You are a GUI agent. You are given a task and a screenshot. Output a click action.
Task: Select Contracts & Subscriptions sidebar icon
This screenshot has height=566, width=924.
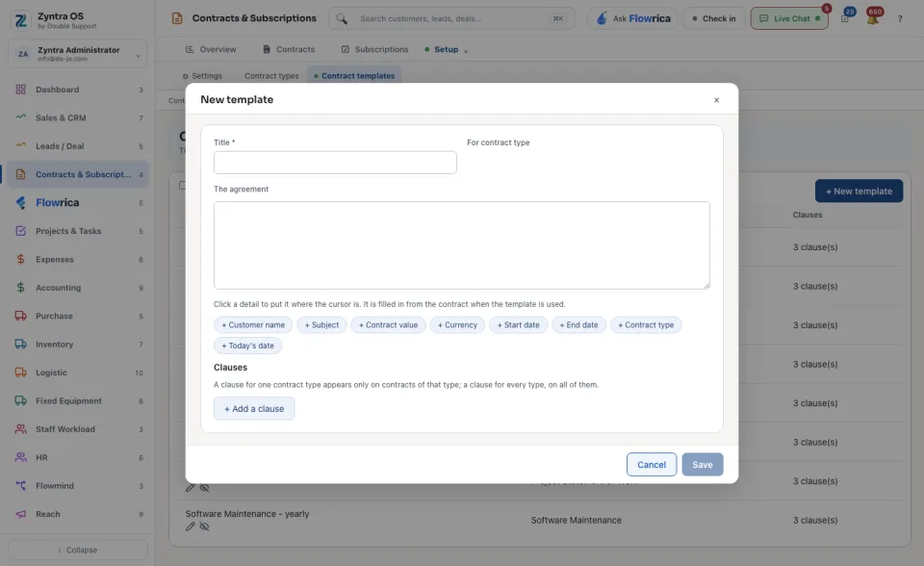20,174
